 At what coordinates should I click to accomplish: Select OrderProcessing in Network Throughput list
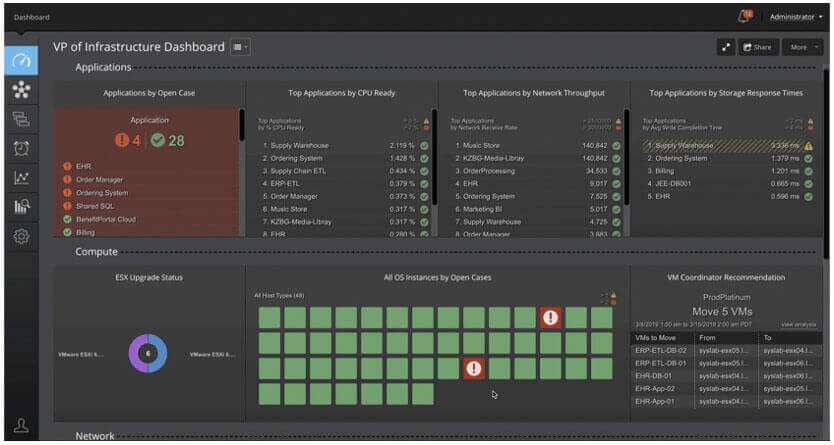point(489,171)
